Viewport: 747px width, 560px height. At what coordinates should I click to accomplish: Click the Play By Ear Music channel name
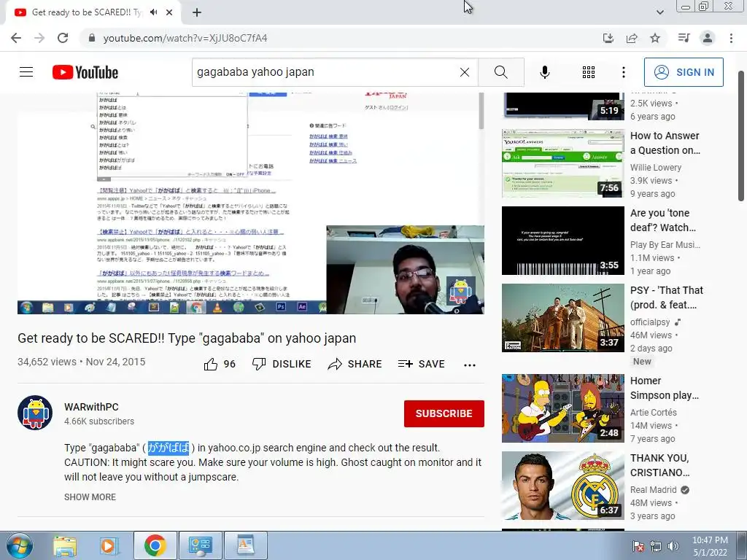(x=665, y=245)
